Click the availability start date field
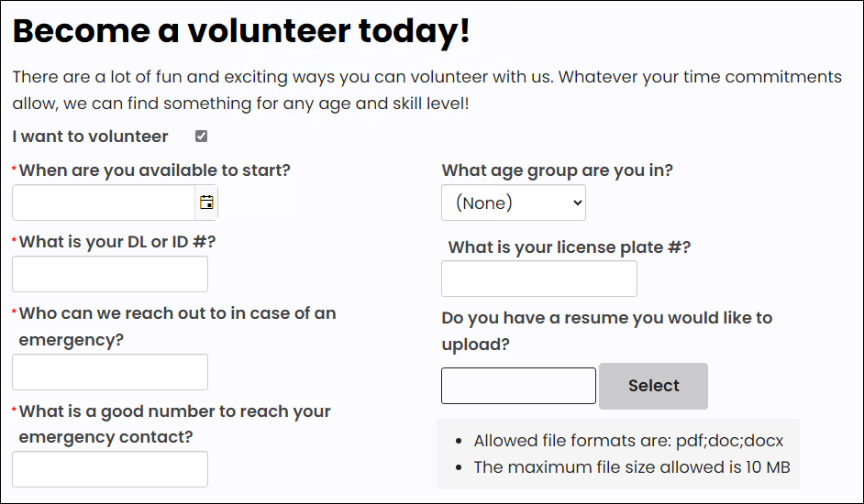 [104, 203]
